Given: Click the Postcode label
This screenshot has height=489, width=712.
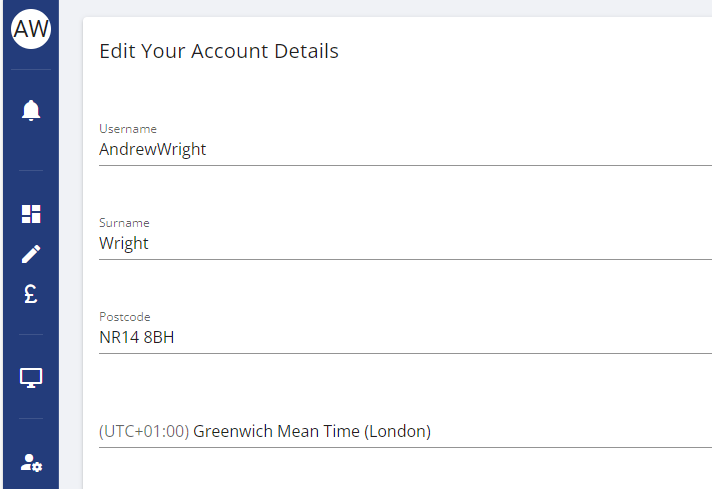Looking at the screenshot, I should (x=125, y=317).
